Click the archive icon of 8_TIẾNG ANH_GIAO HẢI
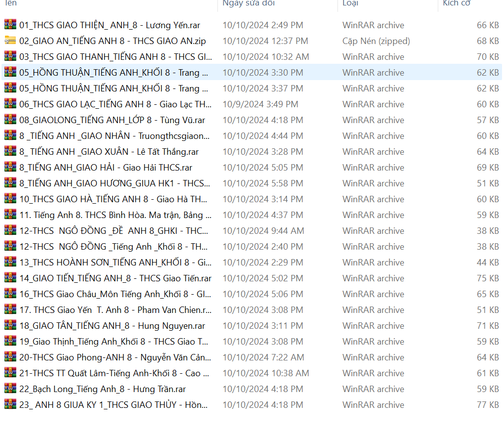The image size is (504, 441). [10, 167]
